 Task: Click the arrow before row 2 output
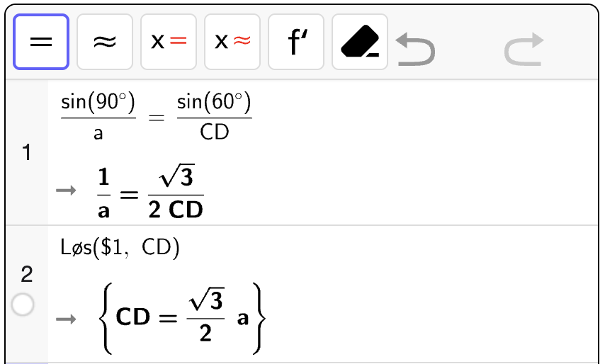[x=66, y=319]
